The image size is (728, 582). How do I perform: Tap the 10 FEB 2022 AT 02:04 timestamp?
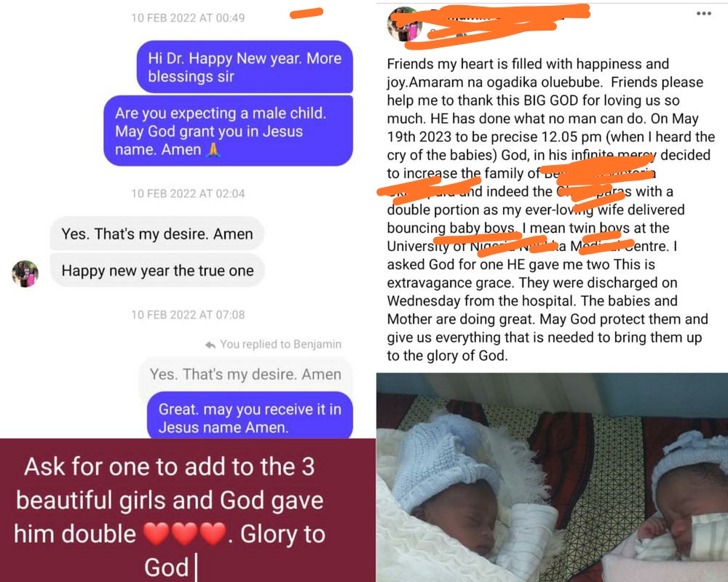pyautogui.click(x=188, y=194)
